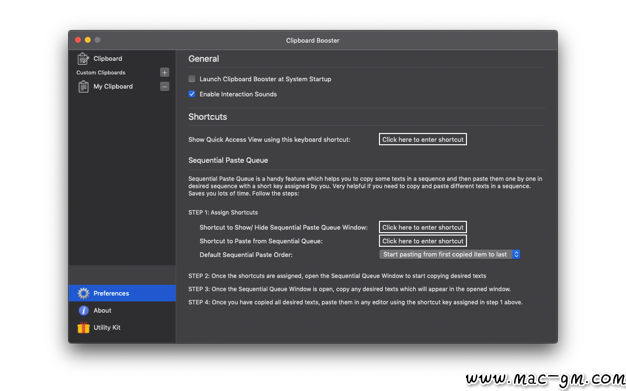Select My Clipboard in the sidebar

[122, 87]
